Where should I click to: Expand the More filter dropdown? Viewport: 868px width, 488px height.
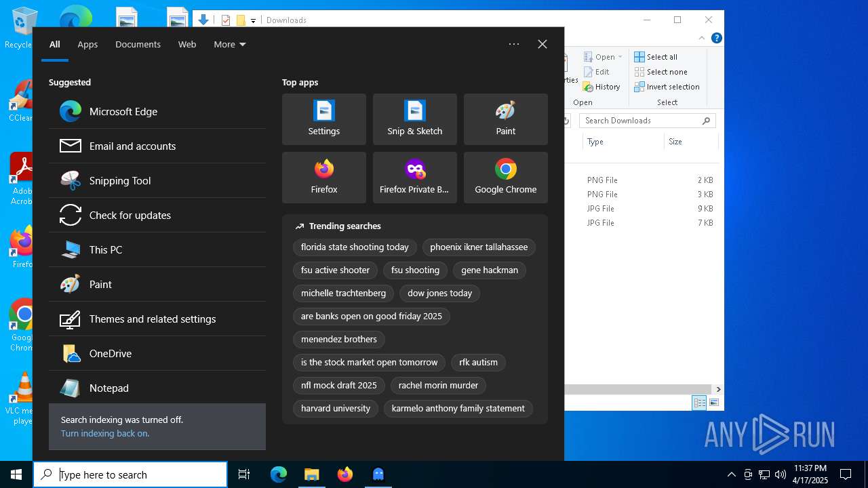[x=230, y=44]
